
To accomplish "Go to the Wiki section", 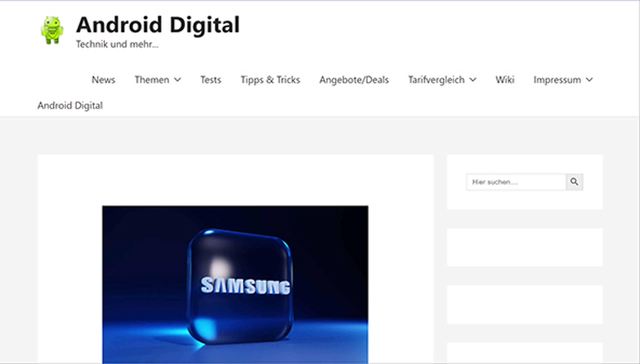I will tap(505, 80).
